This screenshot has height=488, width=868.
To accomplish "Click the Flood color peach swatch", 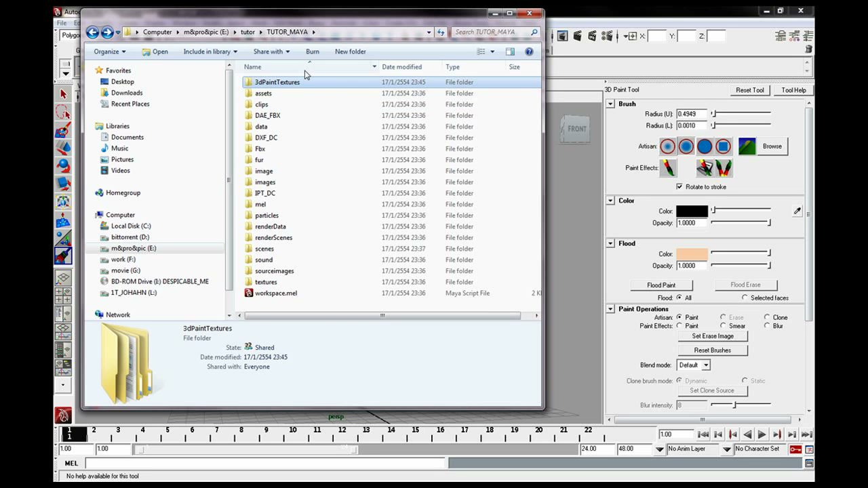I will [x=692, y=254].
